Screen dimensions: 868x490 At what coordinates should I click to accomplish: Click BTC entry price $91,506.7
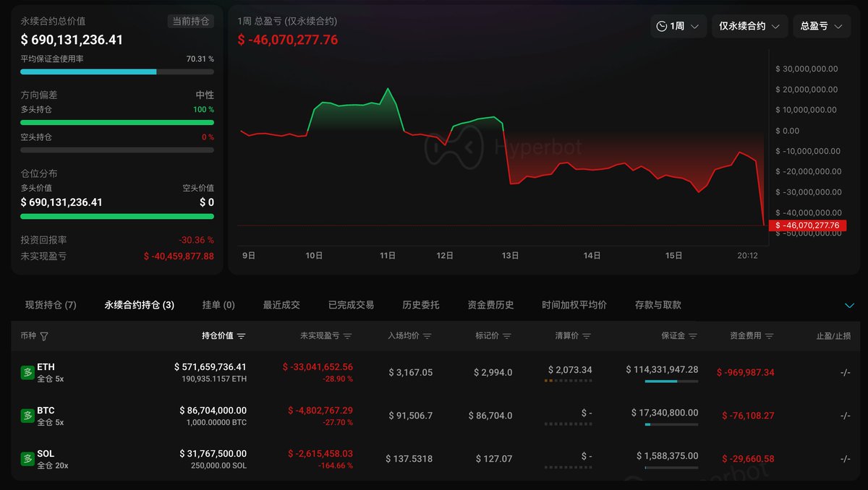coord(409,416)
